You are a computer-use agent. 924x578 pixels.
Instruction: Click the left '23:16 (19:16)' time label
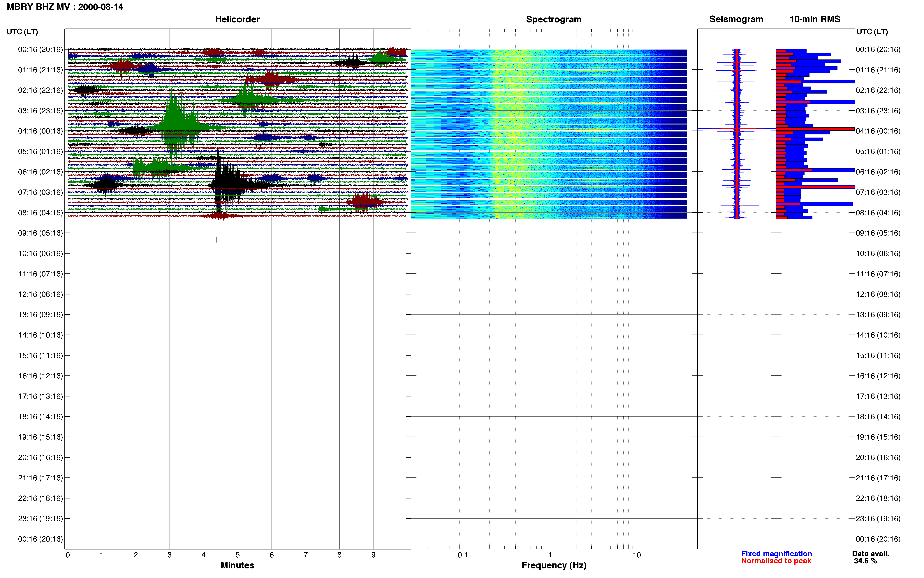tap(41, 519)
